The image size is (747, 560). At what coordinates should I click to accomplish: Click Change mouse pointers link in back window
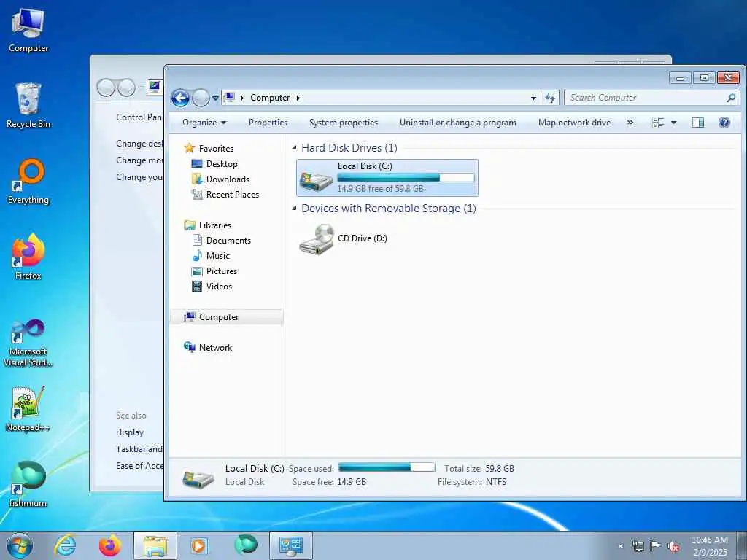139,160
